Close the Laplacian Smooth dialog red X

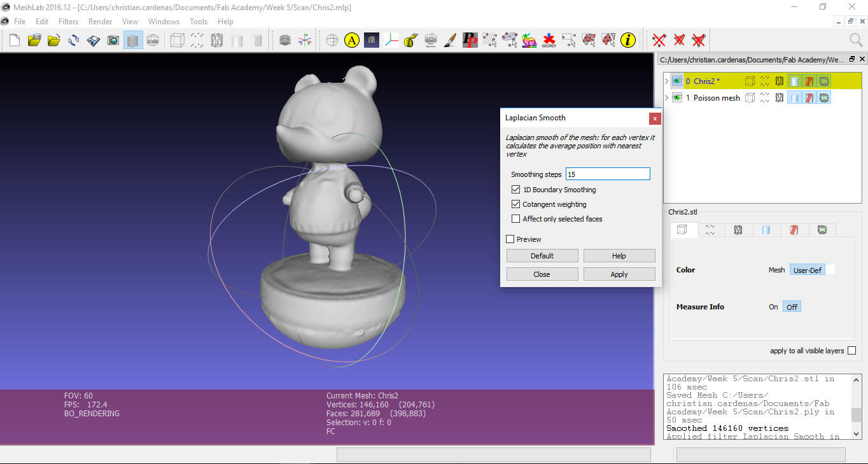654,118
